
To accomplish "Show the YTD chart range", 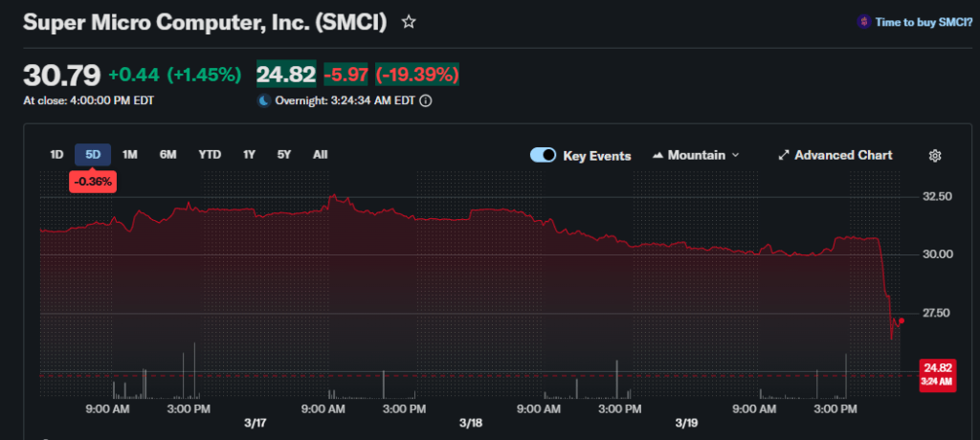I will coord(209,154).
